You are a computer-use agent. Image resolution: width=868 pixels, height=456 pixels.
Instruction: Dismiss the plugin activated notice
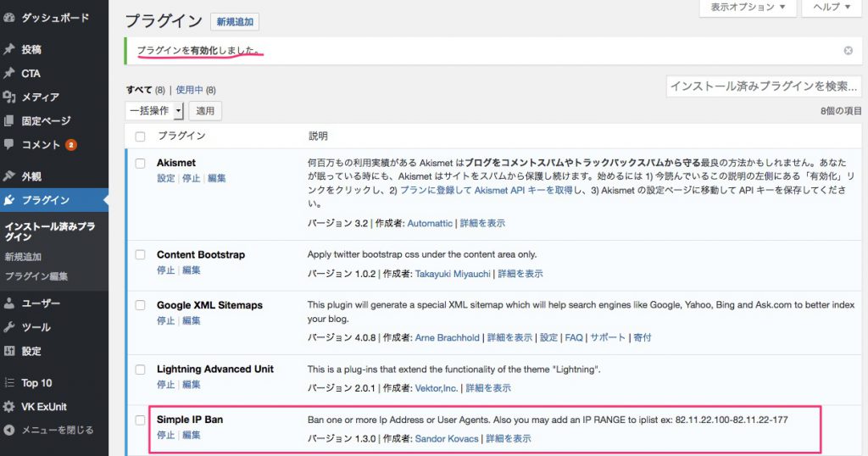848,50
